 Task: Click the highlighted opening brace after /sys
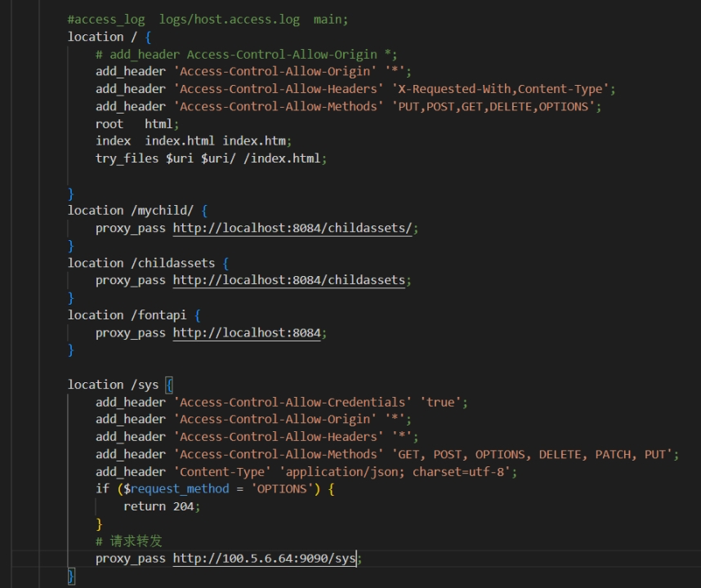point(169,385)
